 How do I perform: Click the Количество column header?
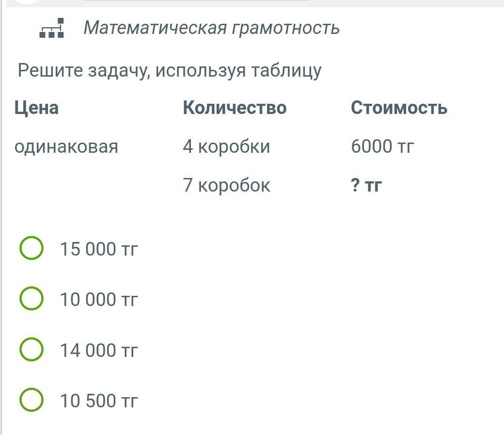click(x=235, y=108)
